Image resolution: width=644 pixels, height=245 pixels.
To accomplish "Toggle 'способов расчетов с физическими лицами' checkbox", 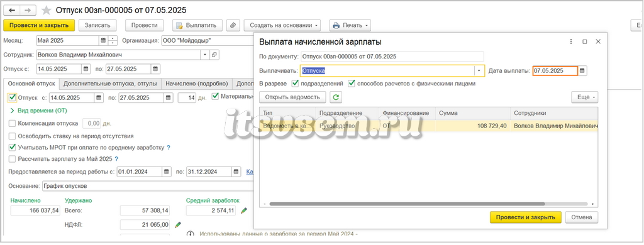I will click(352, 84).
